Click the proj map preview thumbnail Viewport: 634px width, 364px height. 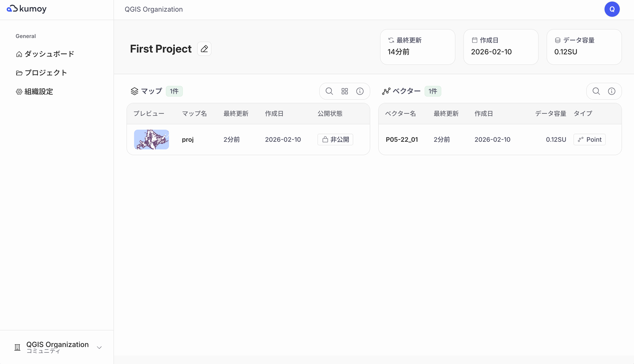pyautogui.click(x=151, y=139)
